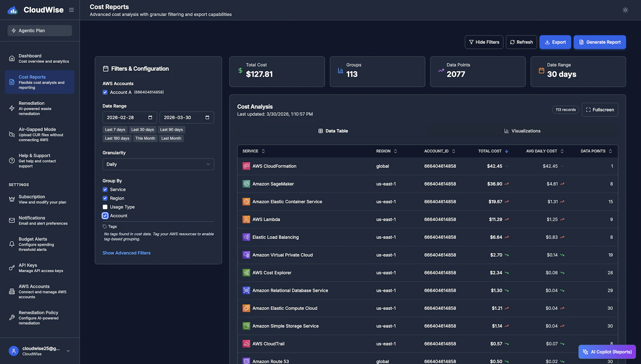
Task: Open the Granularity Daily dropdown
Action: coord(158,164)
